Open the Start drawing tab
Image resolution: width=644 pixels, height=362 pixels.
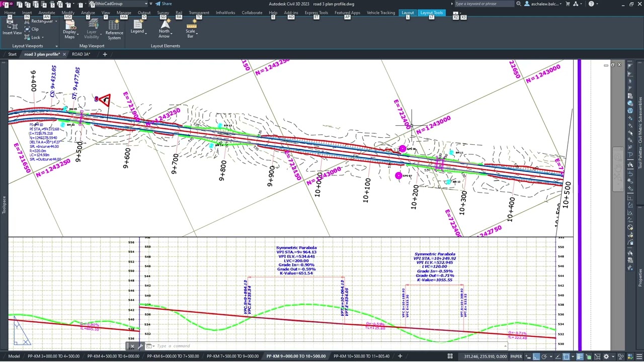pos(12,54)
